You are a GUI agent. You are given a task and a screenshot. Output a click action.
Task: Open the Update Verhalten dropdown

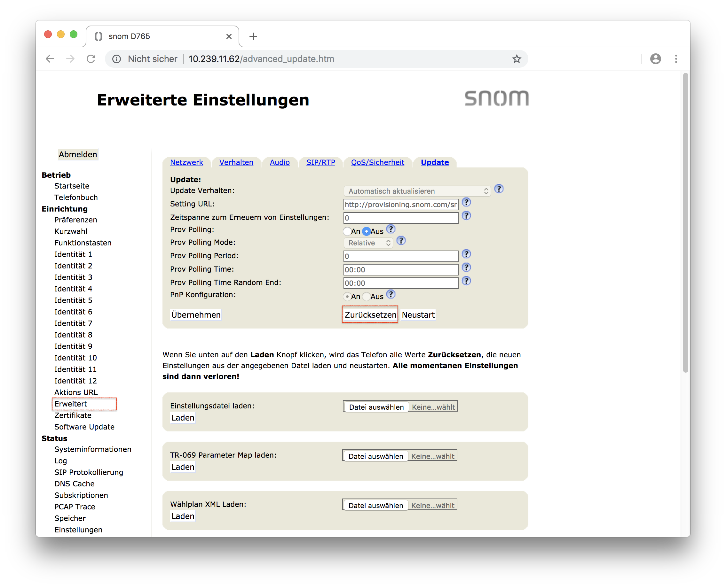417,191
